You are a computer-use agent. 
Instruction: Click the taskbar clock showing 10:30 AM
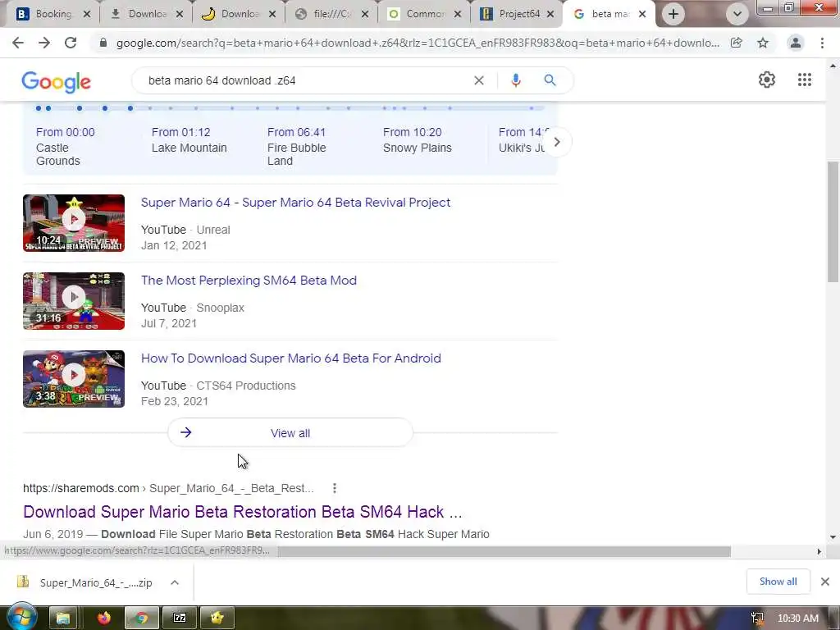click(797, 619)
